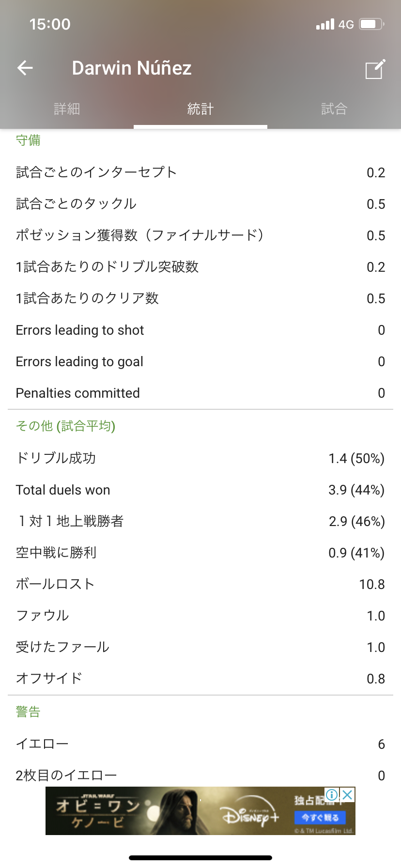Close the Disney+ ad with X icon
The image size is (401, 868).
(347, 795)
